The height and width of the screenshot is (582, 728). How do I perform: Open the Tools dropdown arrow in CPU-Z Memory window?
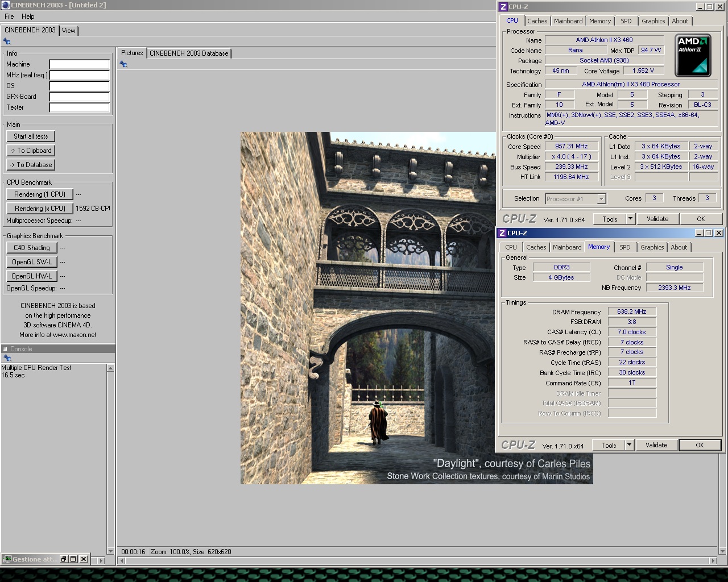point(629,445)
